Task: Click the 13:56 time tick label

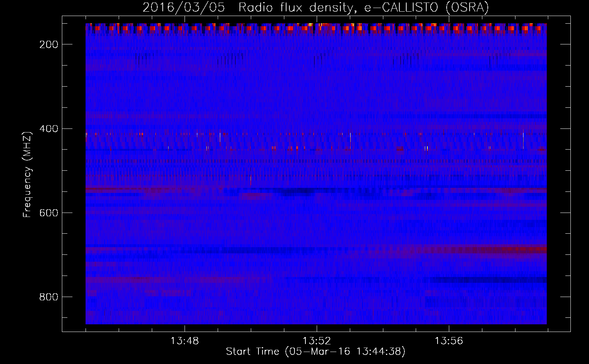Action: tap(449, 341)
